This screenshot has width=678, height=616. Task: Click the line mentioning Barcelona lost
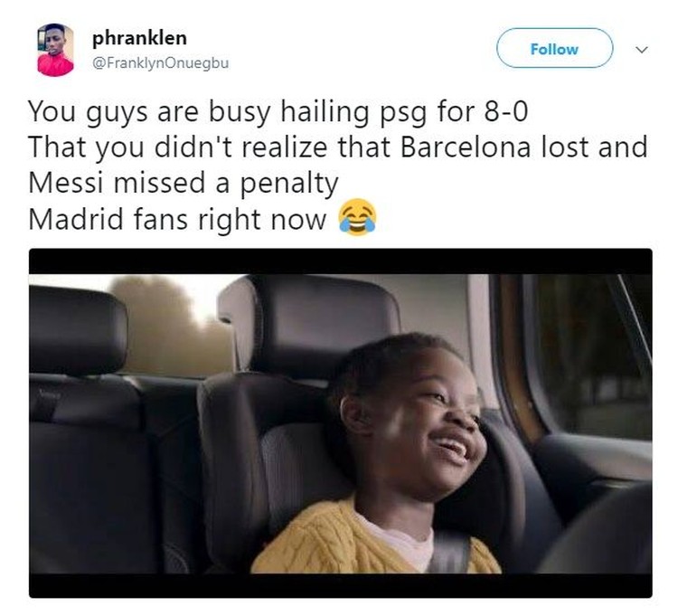coord(338,147)
